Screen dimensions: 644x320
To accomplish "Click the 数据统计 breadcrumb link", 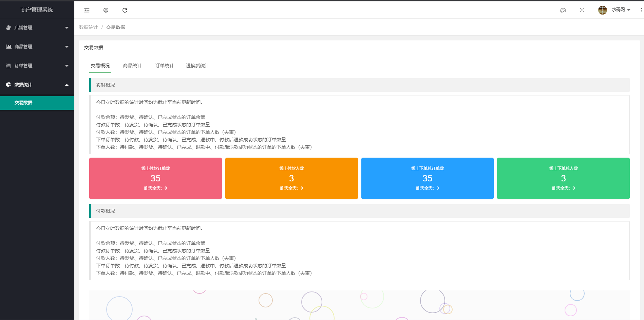I will (88, 27).
